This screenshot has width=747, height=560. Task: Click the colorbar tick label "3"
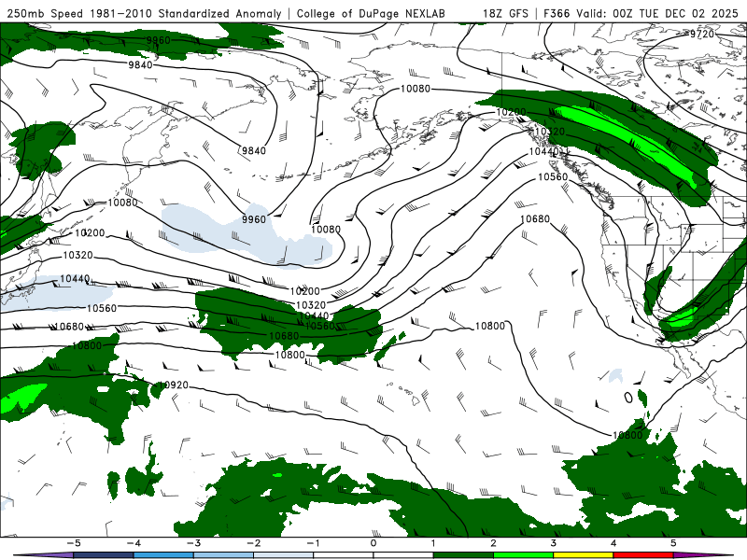554,543
